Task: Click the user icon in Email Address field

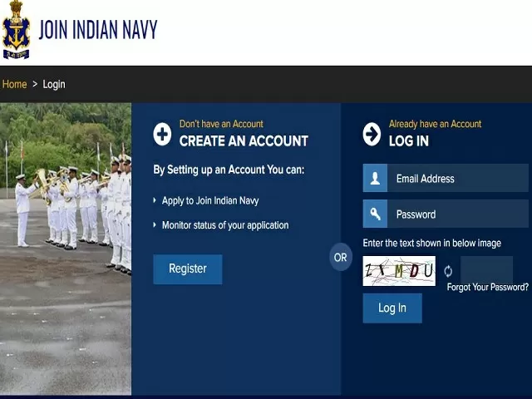Action: pyautogui.click(x=375, y=178)
